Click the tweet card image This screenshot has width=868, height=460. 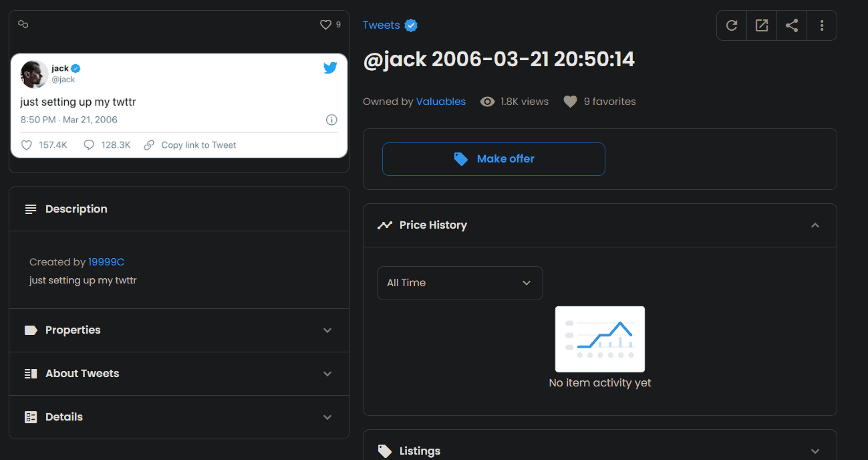click(179, 106)
